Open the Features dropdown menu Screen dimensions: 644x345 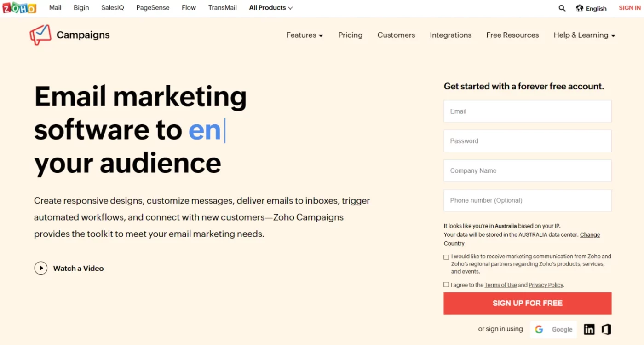[x=305, y=35]
